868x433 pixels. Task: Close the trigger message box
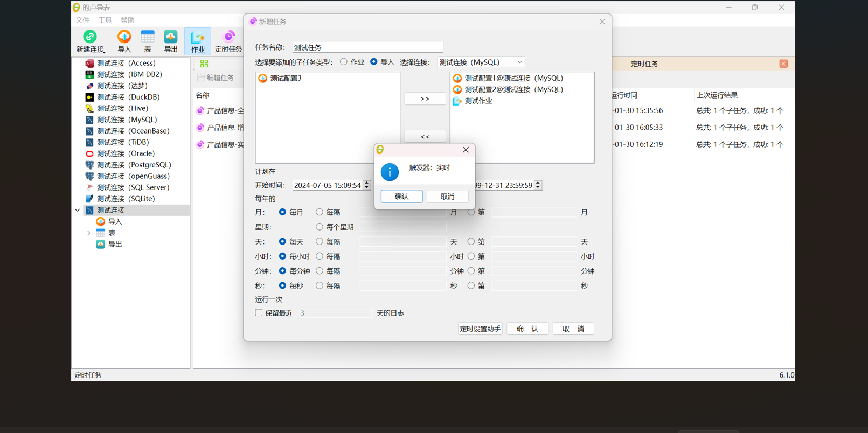pyautogui.click(x=466, y=150)
